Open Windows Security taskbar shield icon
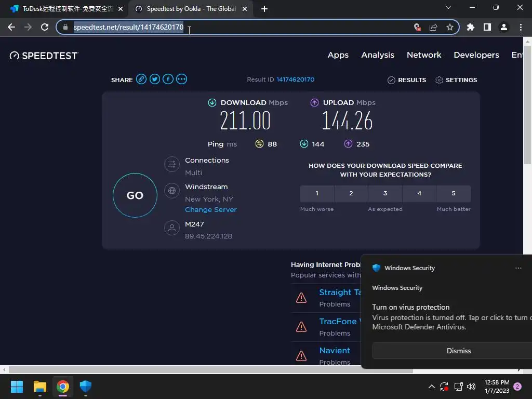Image resolution: width=532 pixels, height=399 pixels. click(x=86, y=387)
